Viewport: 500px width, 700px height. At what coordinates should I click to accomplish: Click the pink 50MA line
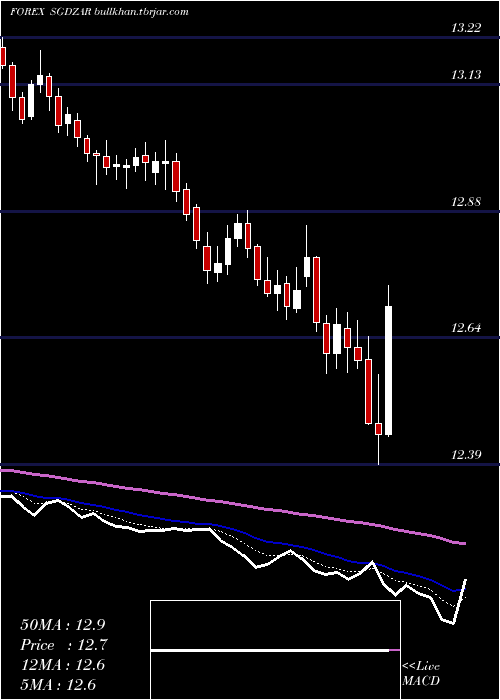(233, 505)
